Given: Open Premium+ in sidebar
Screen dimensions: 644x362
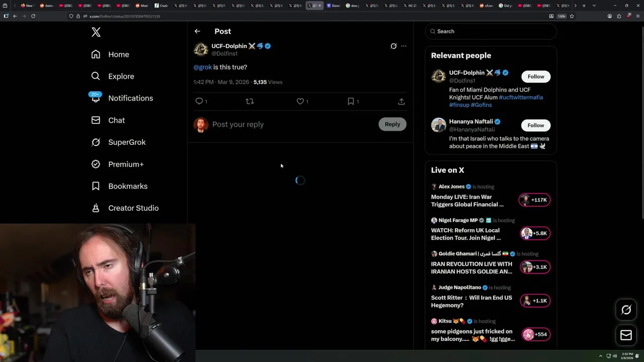Looking at the screenshot, I should tap(117, 164).
